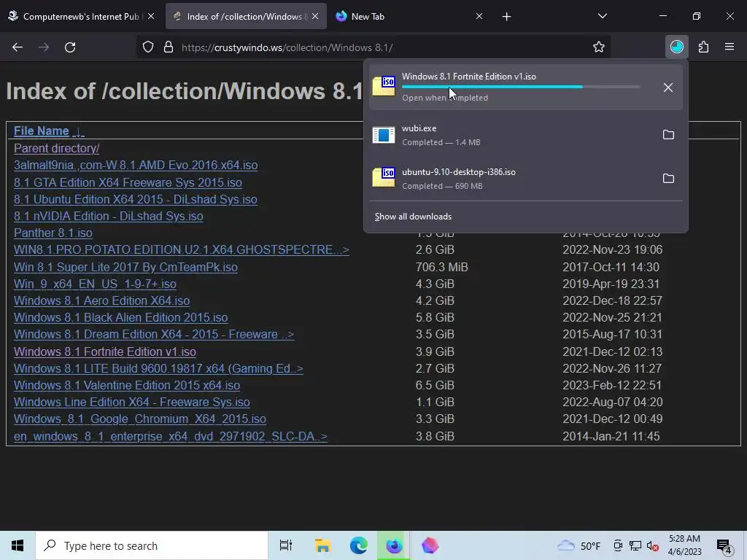Click the camera tray icon beside 50°F
The width and height of the screenshot is (747, 560).
click(618, 545)
